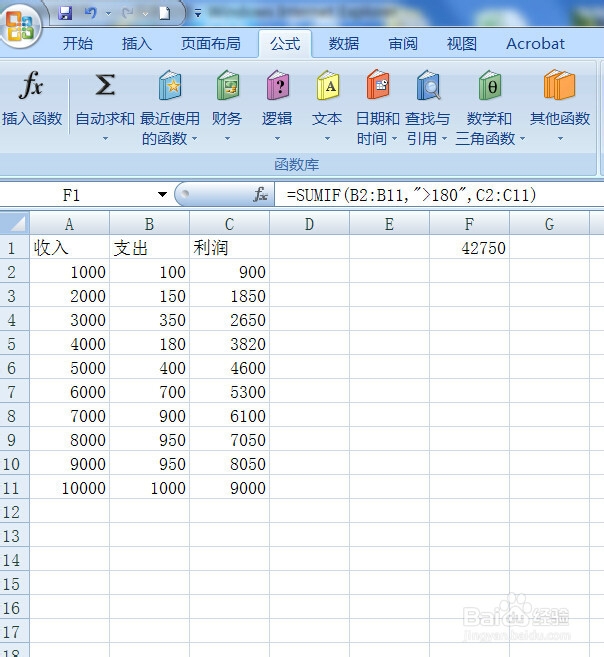Image resolution: width=604 pixels, height=657 pixels.
Task: Open 其他函数 books icon
Action: click(x=560, y=85)
